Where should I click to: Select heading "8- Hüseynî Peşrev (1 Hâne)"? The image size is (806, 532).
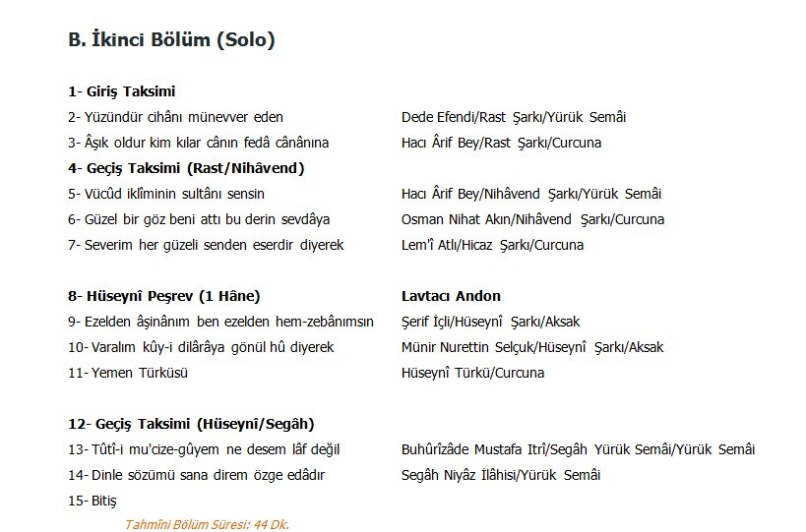click(x=164, y=296)
